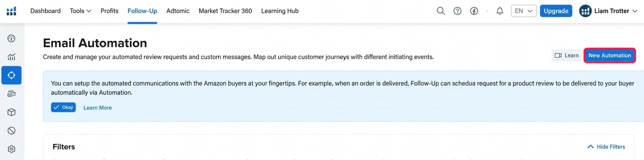Switch to the Profits tab
644x160 pixels.
109,11
